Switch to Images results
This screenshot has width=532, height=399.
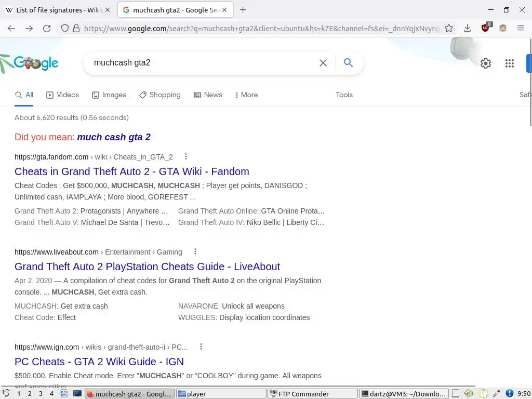click(x=109, y=95)
